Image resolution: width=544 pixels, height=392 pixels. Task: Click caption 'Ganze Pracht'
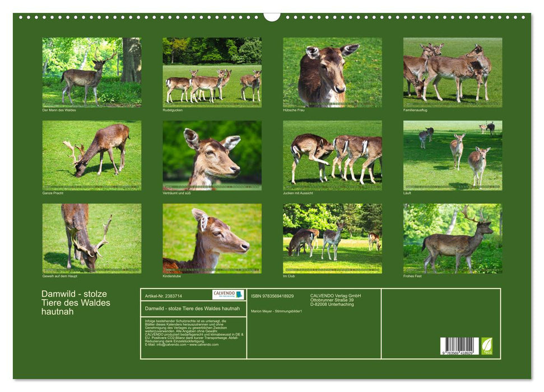(x=53, y=193)
